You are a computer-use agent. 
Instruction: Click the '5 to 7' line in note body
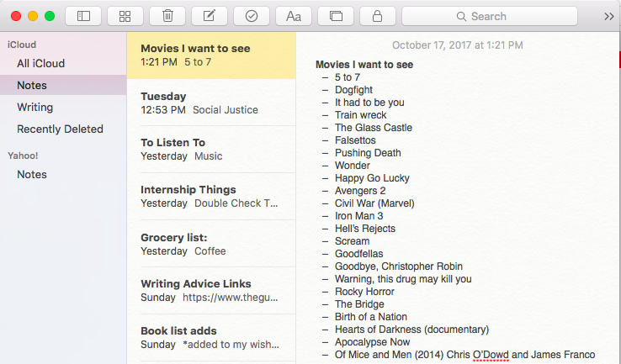pyautogui.click(x=348, y=77)
